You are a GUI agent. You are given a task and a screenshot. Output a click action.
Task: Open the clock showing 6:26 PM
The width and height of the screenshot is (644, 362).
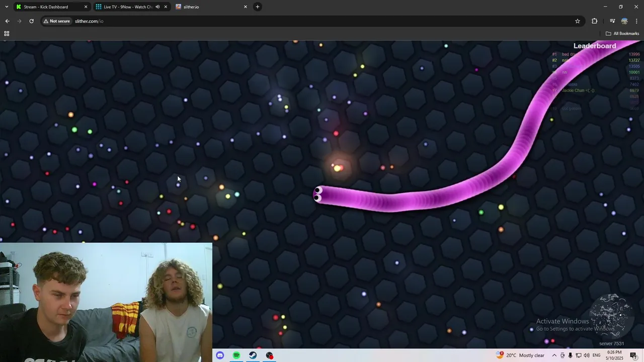click(614, 355)
